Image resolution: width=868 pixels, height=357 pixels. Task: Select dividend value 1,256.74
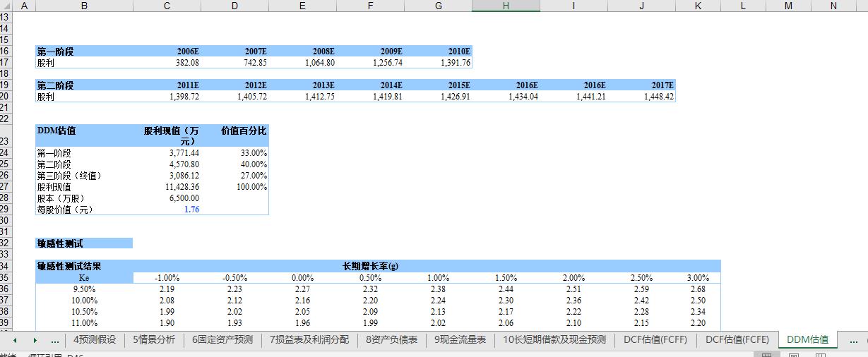point(370,62)
